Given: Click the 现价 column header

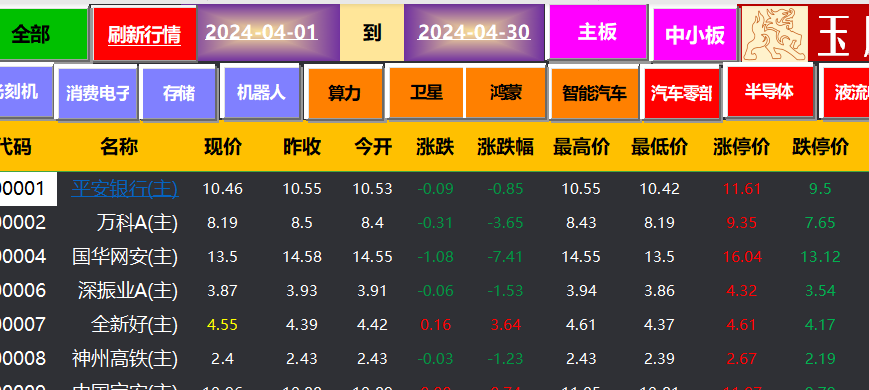Looking at the screenshot, I should click(x=223, y=147).
